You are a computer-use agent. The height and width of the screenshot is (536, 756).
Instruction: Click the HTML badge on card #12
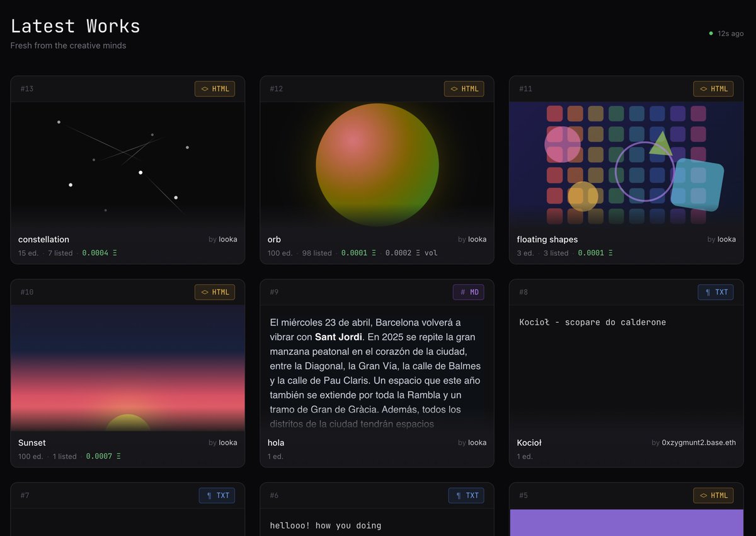click(464, 89)
